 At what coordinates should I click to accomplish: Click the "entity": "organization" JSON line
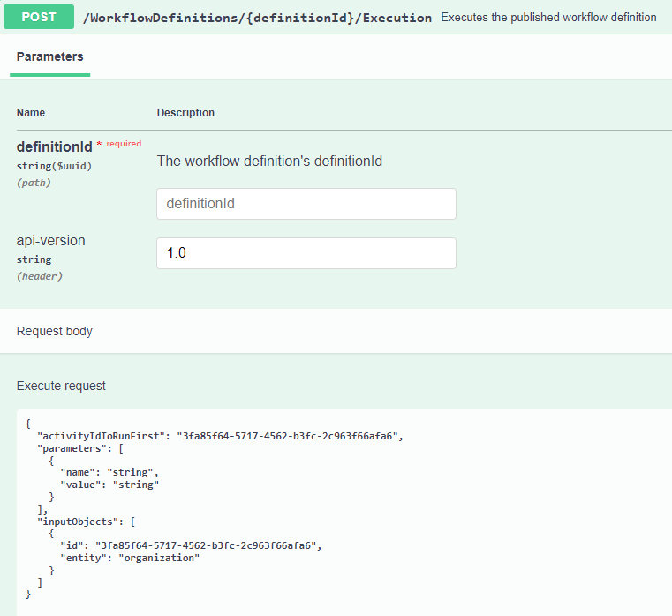130,558
